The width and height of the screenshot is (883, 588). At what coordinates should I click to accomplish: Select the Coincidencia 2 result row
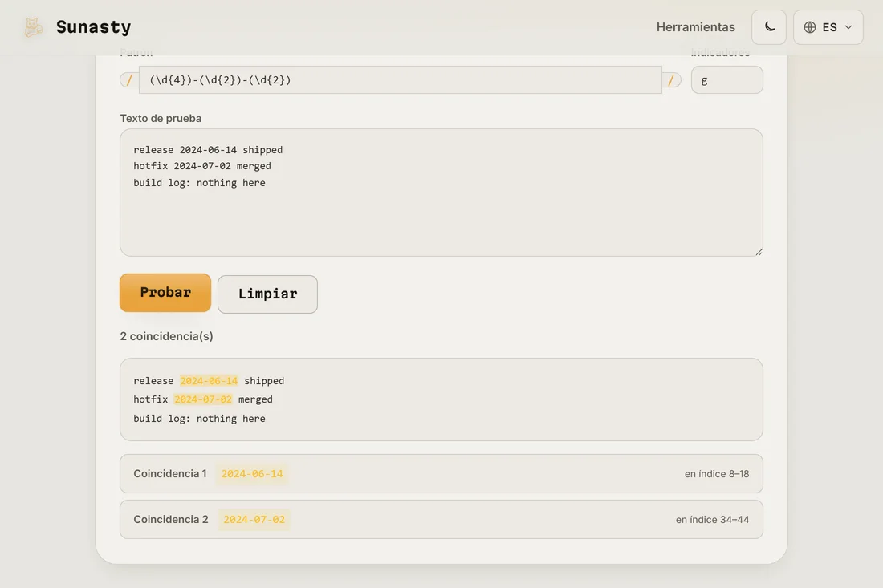pyautogui.click(x=441, y=519)
